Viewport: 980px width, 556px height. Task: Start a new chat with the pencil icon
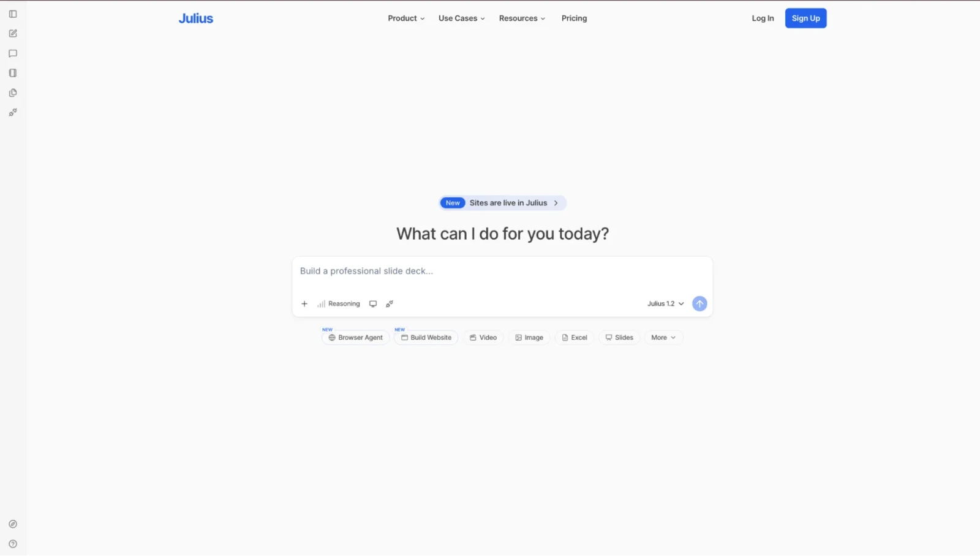click(13, 34)
